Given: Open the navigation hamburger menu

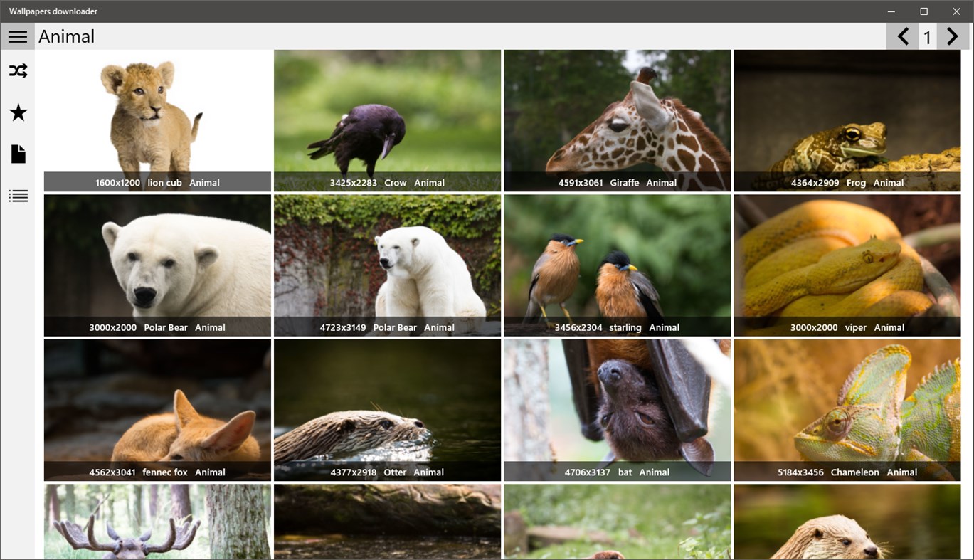Looking at the screenshot, I should tap(17, 36).
